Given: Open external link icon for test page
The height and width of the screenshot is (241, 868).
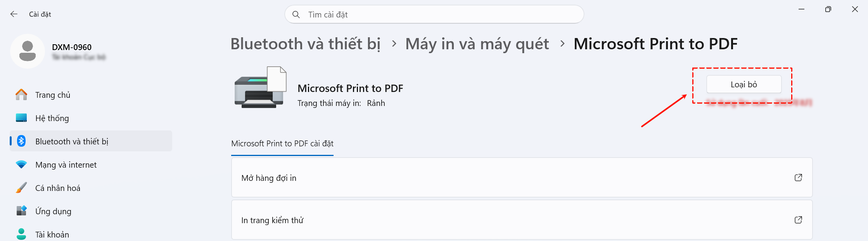Looking at the screenshot, I should (x=798, y=220).
